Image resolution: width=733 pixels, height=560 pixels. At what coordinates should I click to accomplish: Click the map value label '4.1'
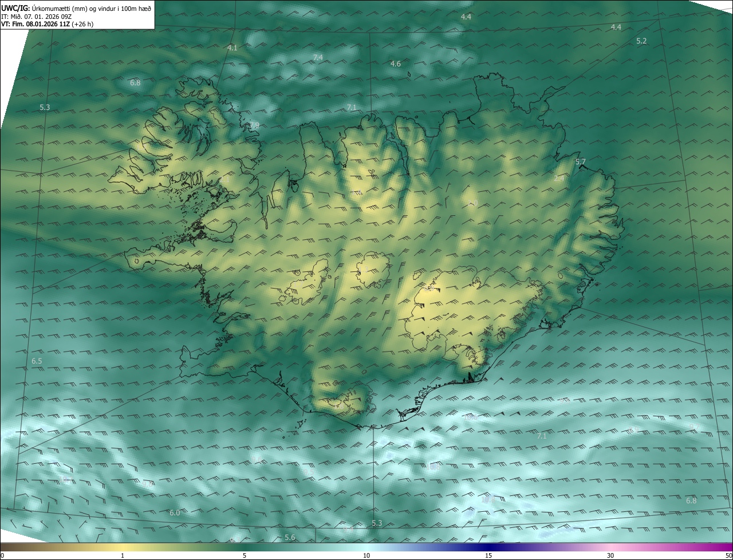[x=232, y=48]
